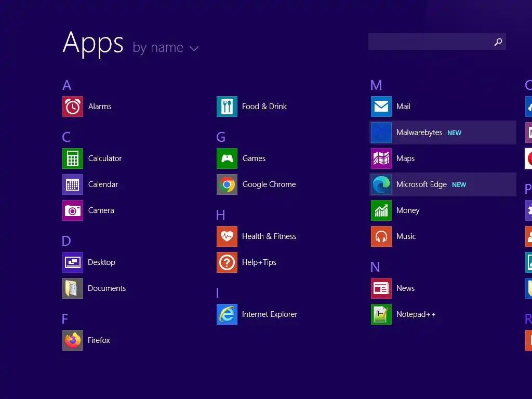
Task: Click the 'Desktop' label text
Action: (101, 262)
